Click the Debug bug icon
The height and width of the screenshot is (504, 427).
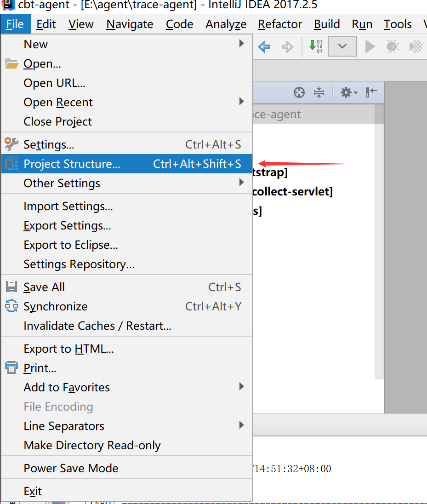click(393, 46)
